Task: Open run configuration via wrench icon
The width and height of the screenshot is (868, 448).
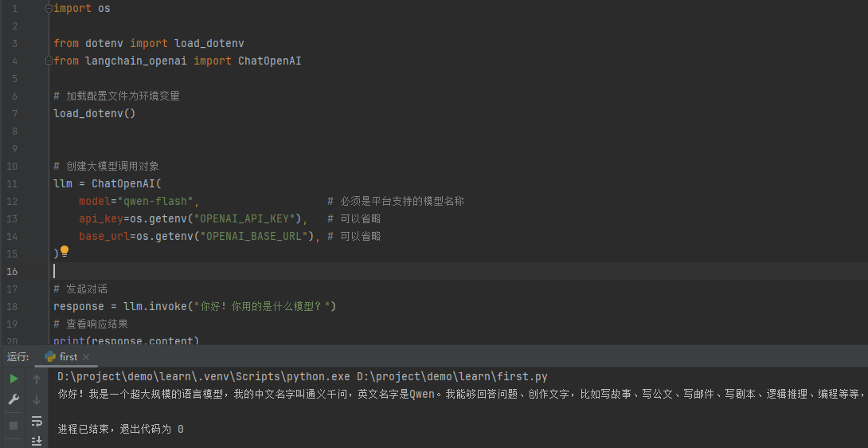Action: click(x=14, y=400)
